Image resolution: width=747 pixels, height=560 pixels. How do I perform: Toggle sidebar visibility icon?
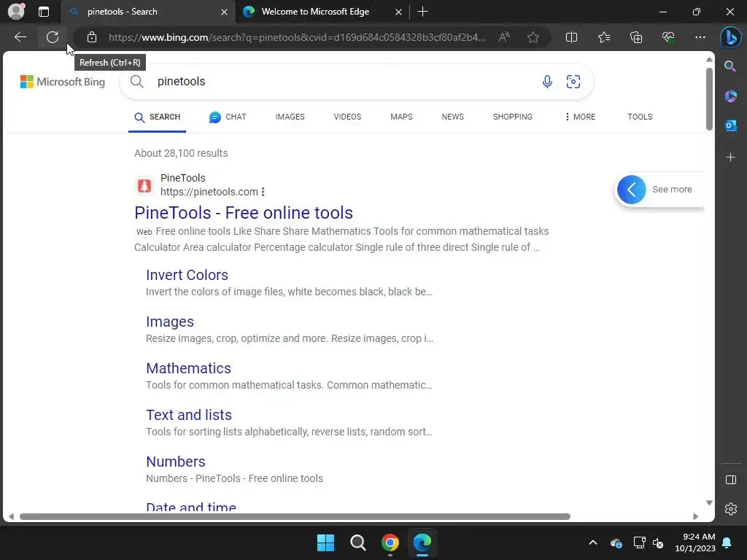tap(730, 480)
